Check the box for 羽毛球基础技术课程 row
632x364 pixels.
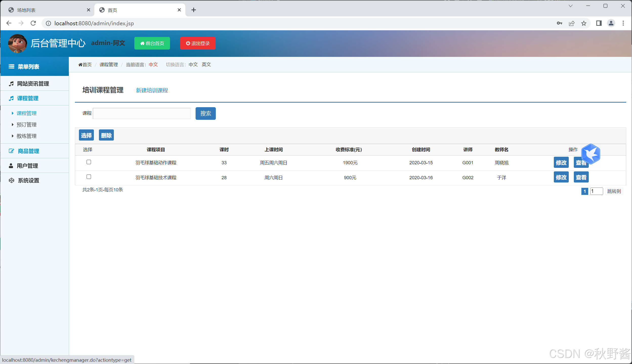click(x=89, y=177)
